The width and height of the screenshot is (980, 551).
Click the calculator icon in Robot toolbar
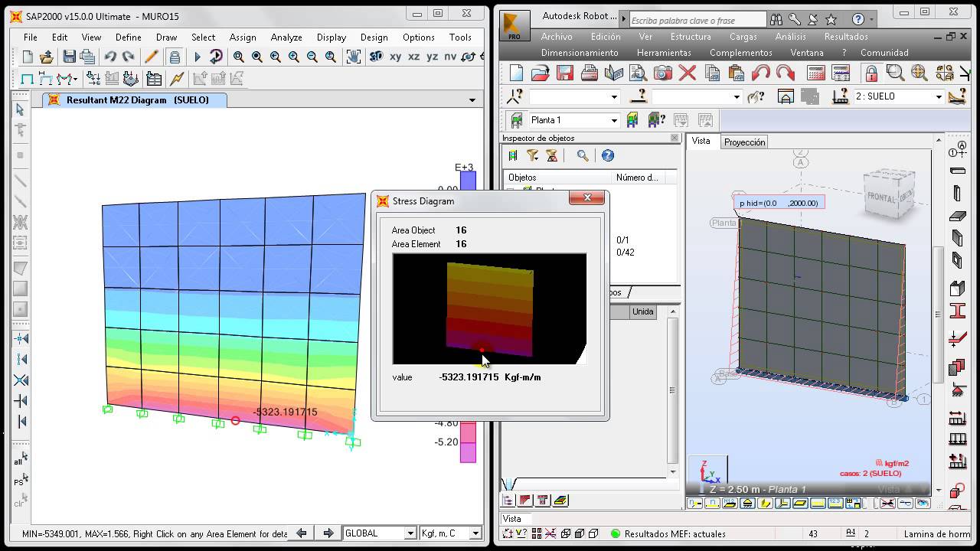(816, 73)
